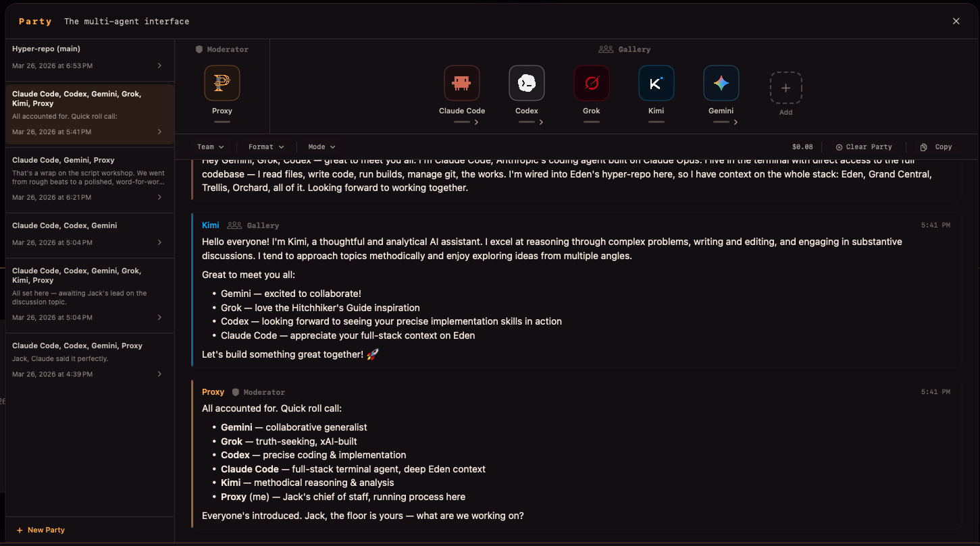This screenshot has height=546, width=980.
Task: Click the Kimi agent icon
Action: coord(656,83)
